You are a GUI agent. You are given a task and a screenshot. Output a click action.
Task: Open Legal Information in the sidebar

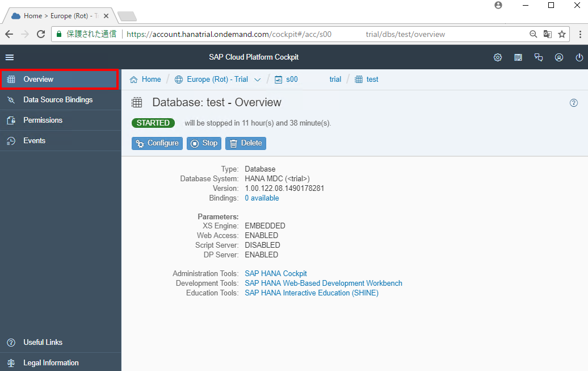60,362
